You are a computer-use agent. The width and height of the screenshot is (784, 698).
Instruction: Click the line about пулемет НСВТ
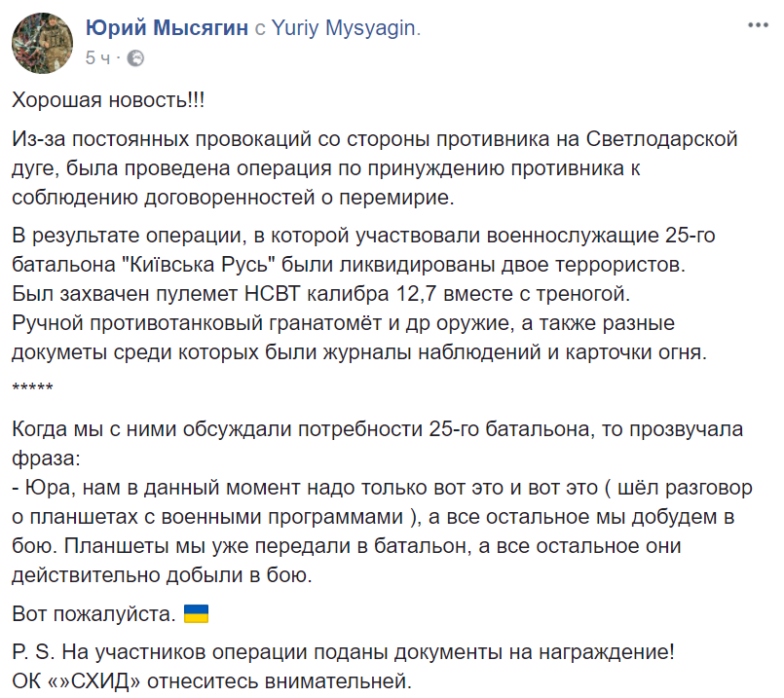coord(321,294)
